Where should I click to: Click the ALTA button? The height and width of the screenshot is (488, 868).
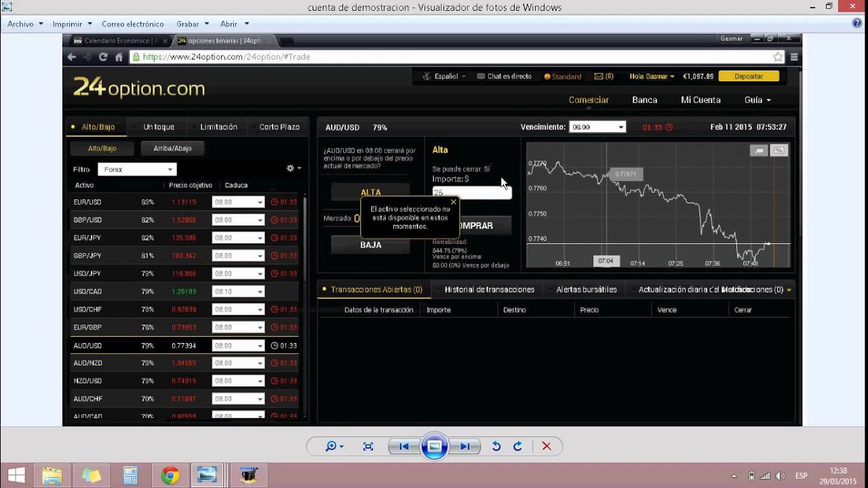tap(370, 192)
